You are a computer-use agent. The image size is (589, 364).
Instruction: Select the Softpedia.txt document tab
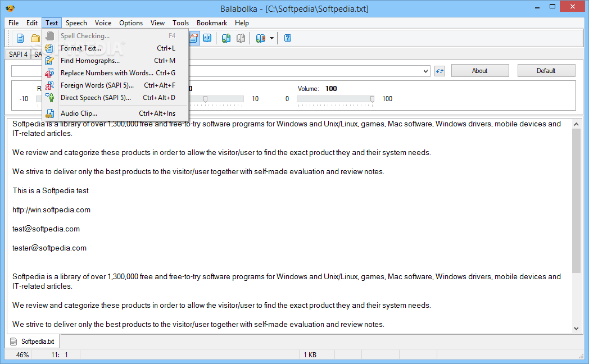pyautogui.click(x=33, y=342)
